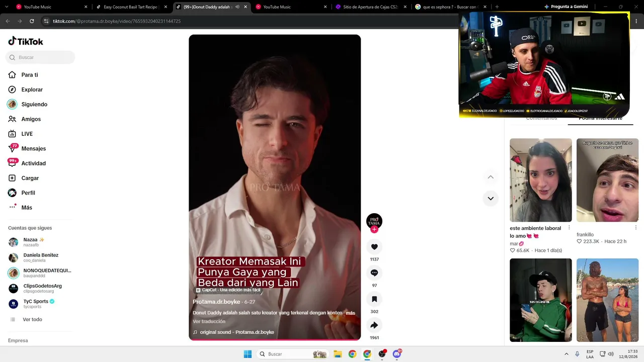Switch to the 'que es sephora' search tab
This screenshot has height=362, width=644.
[x=451, y=7]
